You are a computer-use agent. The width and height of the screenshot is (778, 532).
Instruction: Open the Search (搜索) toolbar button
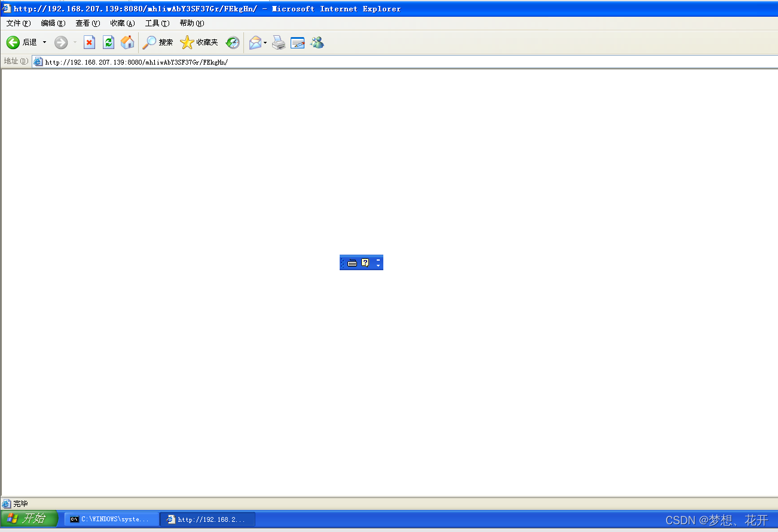[x=158, y=42]
